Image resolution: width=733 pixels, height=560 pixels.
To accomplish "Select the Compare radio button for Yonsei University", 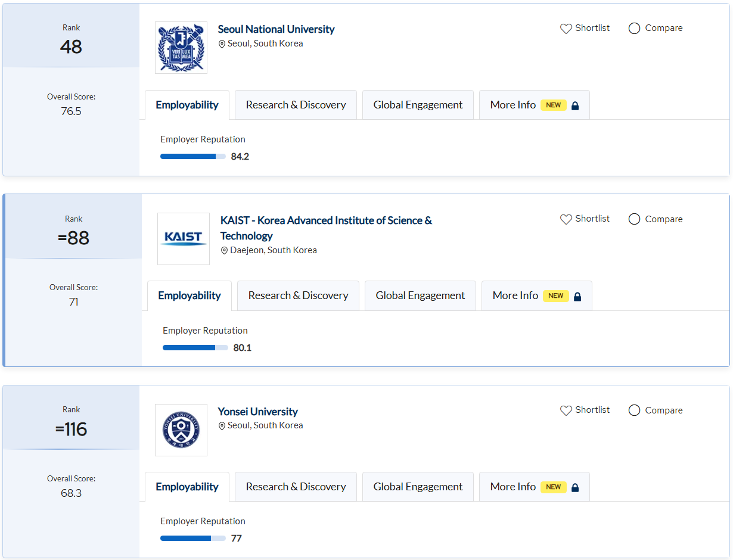I will pyautogui.click(x=635, y=410).
